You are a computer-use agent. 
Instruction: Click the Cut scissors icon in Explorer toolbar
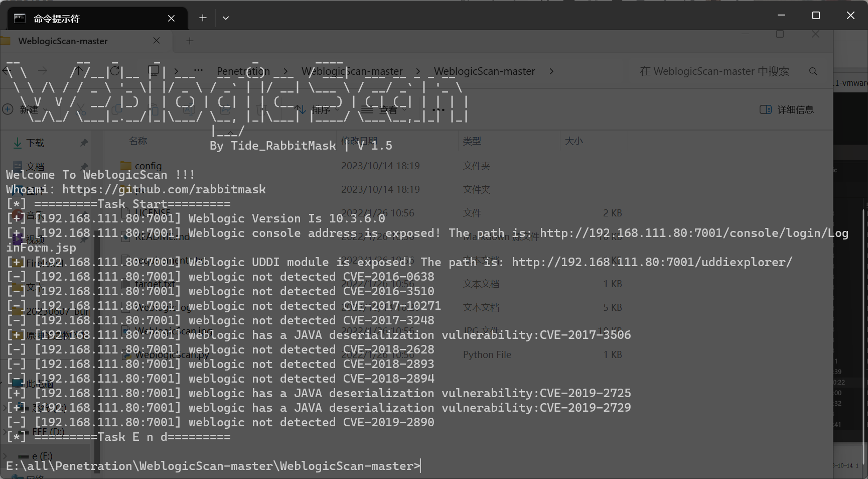[81, 109]
